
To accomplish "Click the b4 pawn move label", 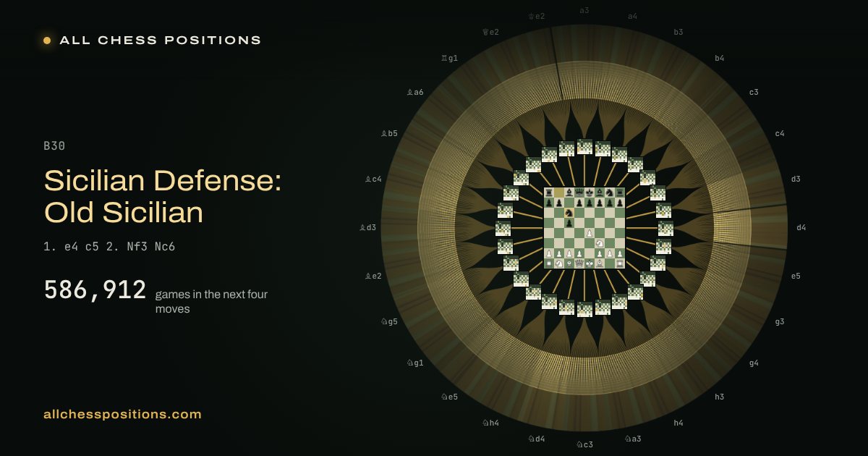I will pos(720,58).
